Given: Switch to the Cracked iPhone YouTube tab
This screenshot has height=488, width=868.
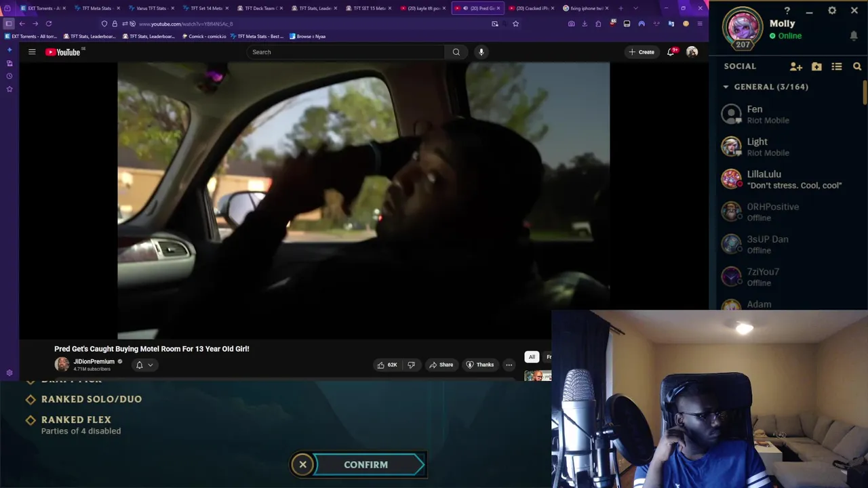Looking at the screenshot, I should pyautogui.click(x=532, y=8).
